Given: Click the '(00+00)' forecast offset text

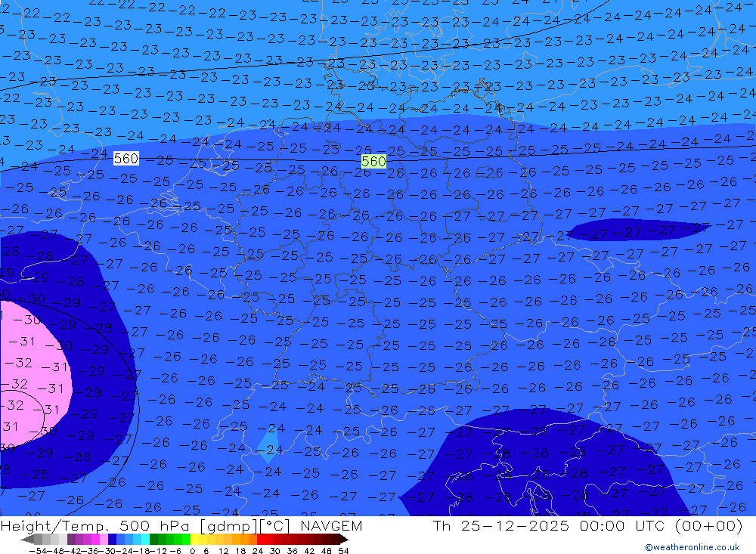Looking at the screenshot, I should pyautogui.click(x=709, y=525).
